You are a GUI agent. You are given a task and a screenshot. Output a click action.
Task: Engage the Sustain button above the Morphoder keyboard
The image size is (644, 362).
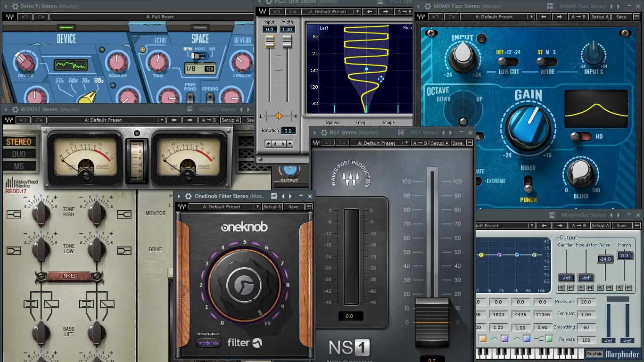coord(594,354)
